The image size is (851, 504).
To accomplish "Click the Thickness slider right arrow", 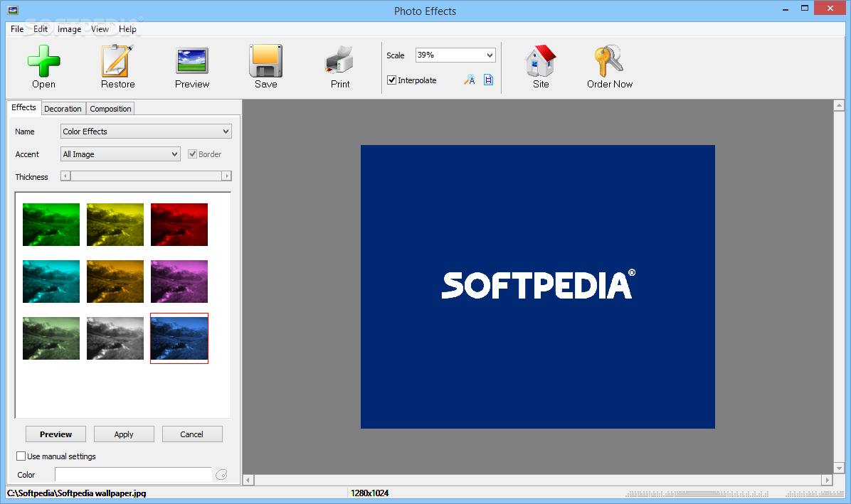I will tap(227, 176).
